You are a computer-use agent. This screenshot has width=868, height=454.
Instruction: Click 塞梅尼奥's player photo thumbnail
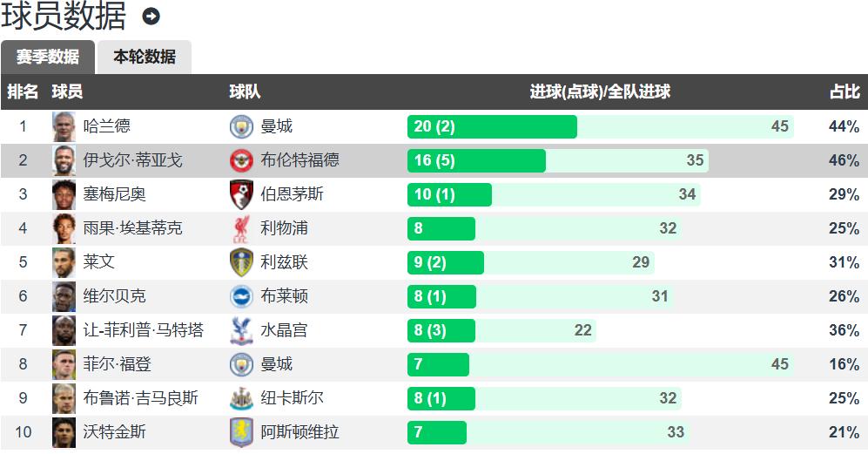point(64,194)
